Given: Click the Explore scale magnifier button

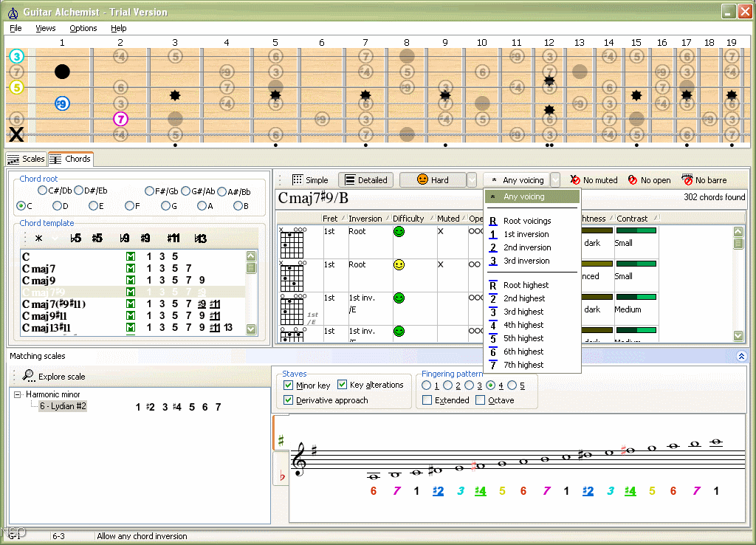Looking at the screenshot, I should (53, 376).
